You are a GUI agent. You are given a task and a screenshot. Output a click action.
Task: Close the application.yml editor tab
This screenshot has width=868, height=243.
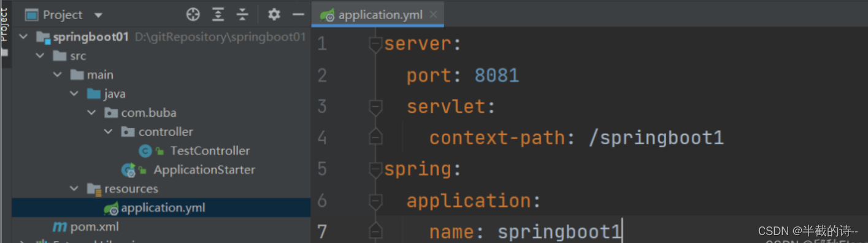(434, 15)
